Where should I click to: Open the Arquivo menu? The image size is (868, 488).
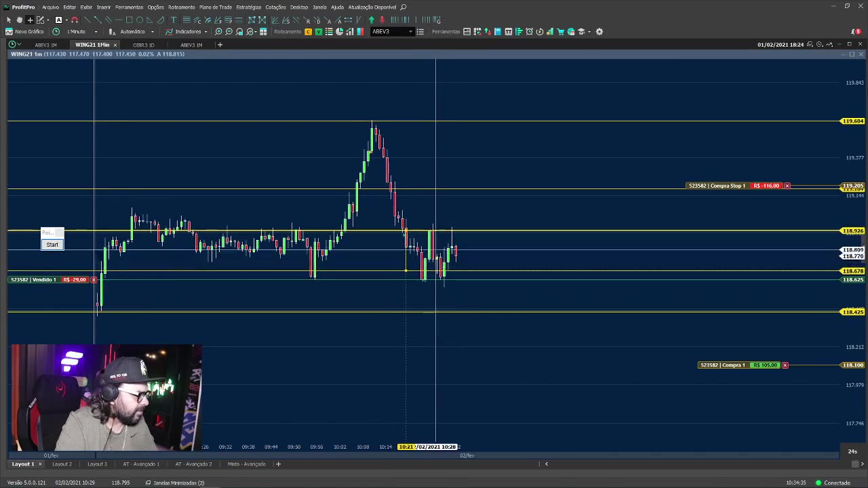coord(50,7)
